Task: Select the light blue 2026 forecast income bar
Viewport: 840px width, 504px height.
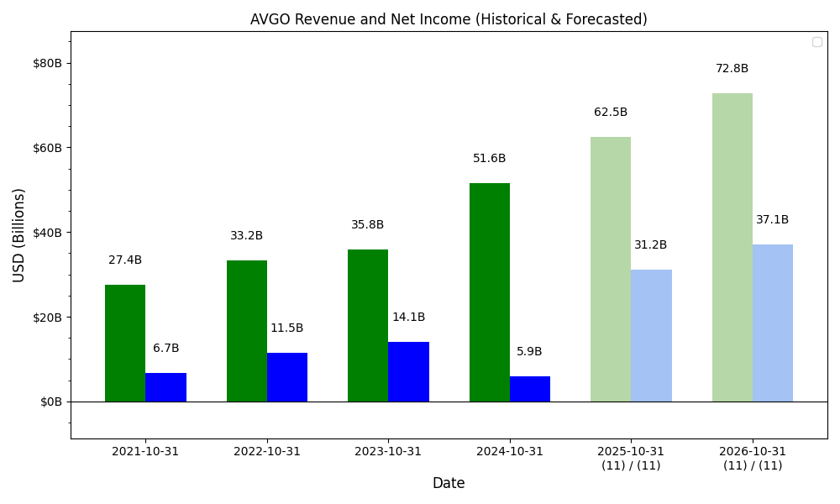Action: 773,323
